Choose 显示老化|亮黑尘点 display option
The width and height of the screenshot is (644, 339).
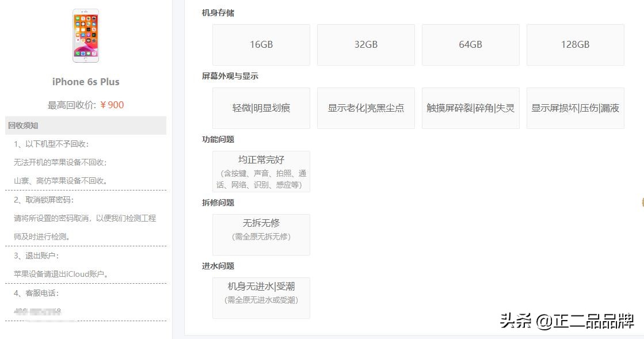[366, 108]
